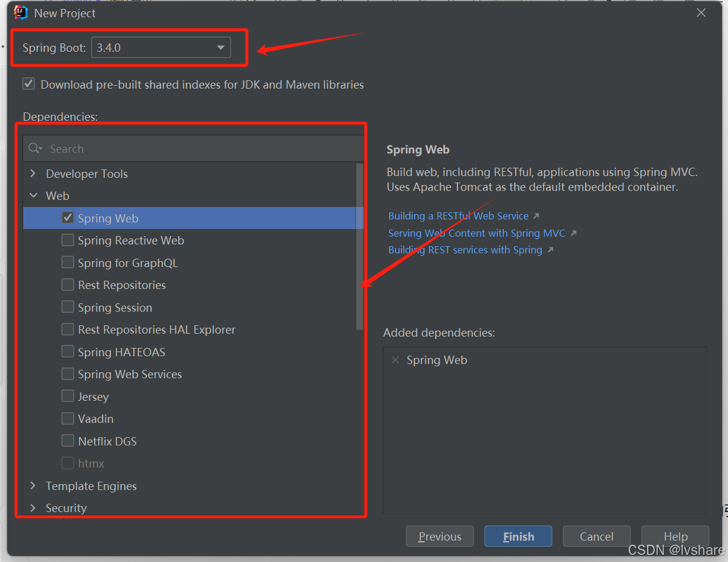Open the Spring Boot version dropdown

pos(161,48)
